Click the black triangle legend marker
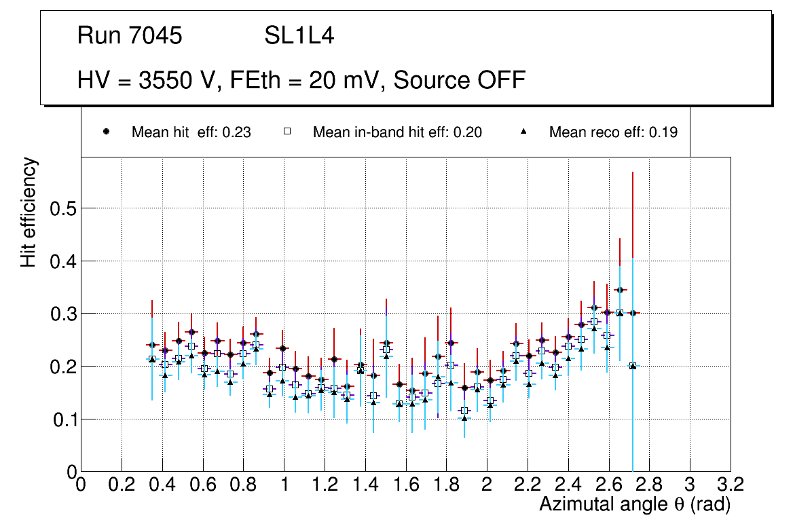 pos(523,132)
